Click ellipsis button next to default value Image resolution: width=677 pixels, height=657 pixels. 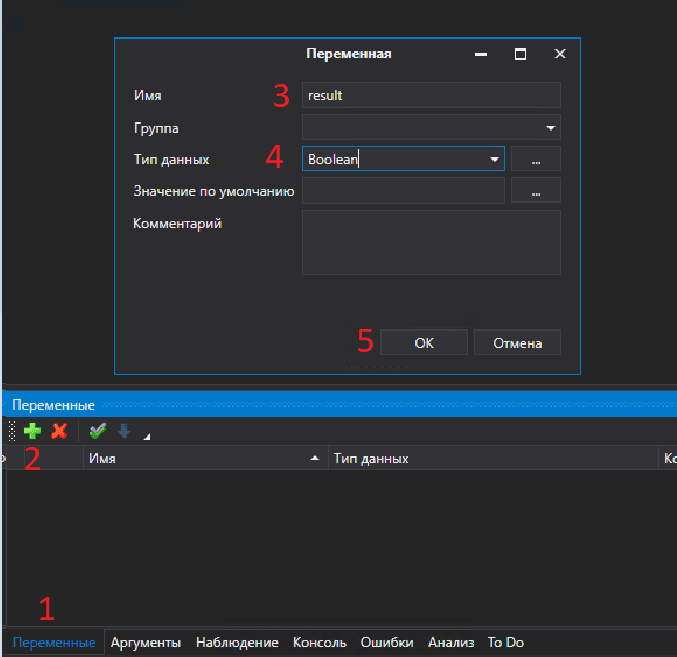536,190
